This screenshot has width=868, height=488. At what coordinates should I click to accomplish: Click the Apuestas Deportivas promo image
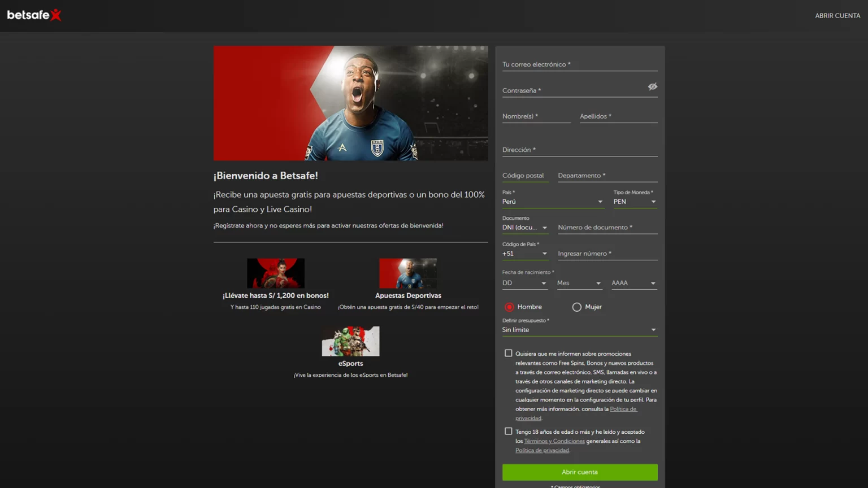point(408,273)
